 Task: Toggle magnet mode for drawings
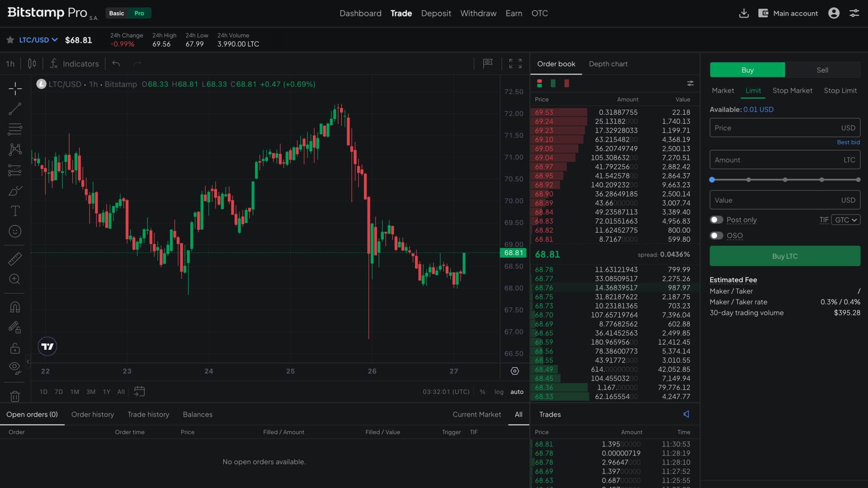[15, 307]
